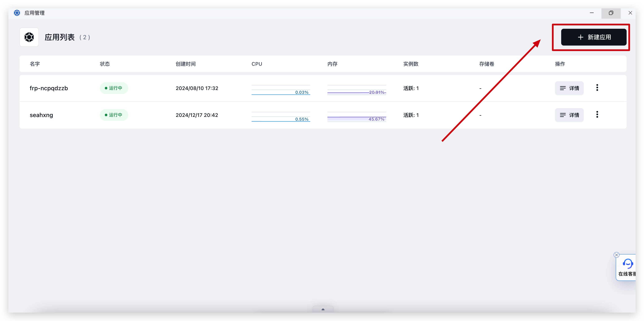Select the frp-ncpqdzzb application name
Screen dimensions: 644x321
coord(49,88)
